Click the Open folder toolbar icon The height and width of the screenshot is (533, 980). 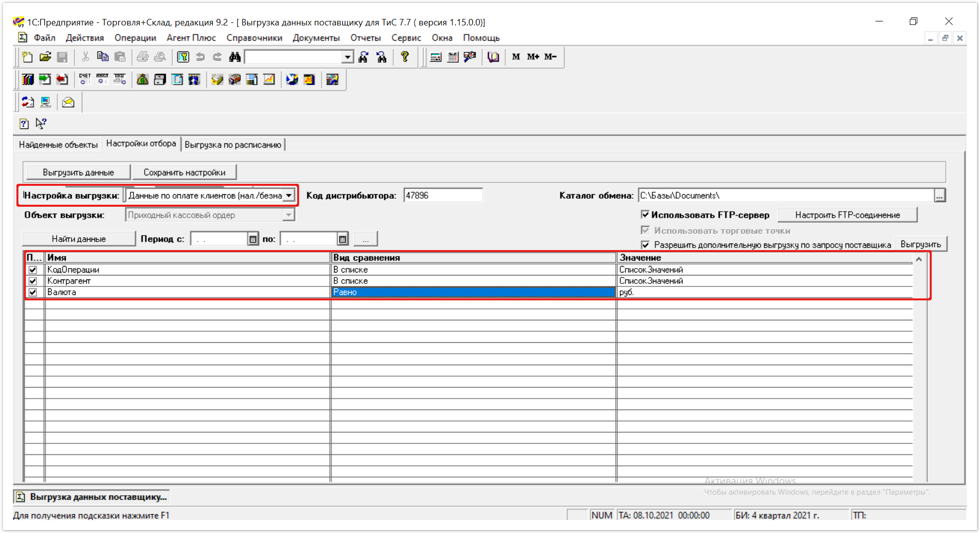tap(45, 57)
